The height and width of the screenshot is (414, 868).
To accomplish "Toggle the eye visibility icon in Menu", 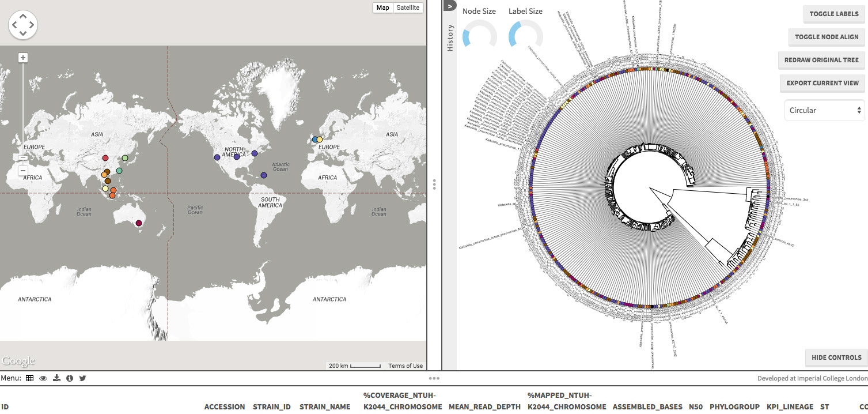I will coord(43,378).
